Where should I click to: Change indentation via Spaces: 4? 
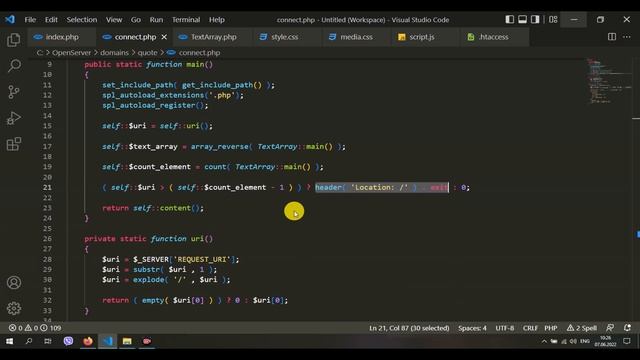(472, 328)
